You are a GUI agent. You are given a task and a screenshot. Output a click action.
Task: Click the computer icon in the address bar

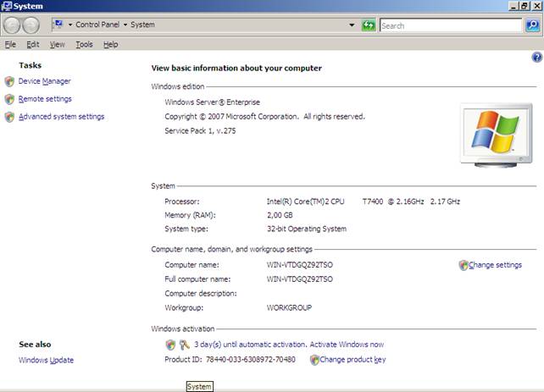point(58,24)
